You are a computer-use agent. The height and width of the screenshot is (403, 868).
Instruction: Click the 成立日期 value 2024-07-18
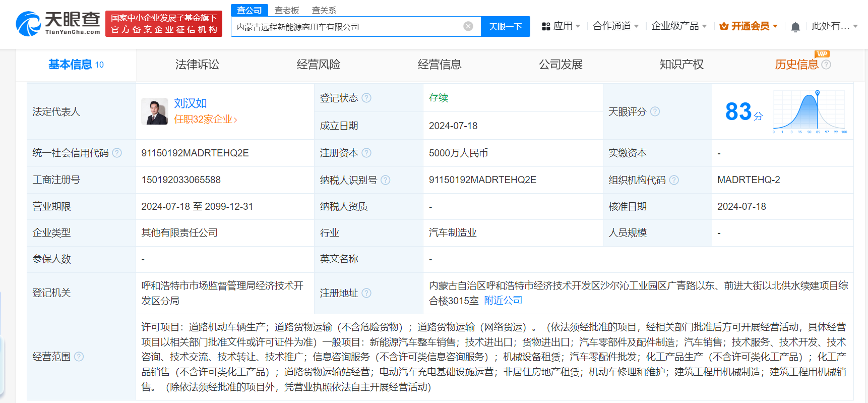pyautogui.click(x=453, y=126)
